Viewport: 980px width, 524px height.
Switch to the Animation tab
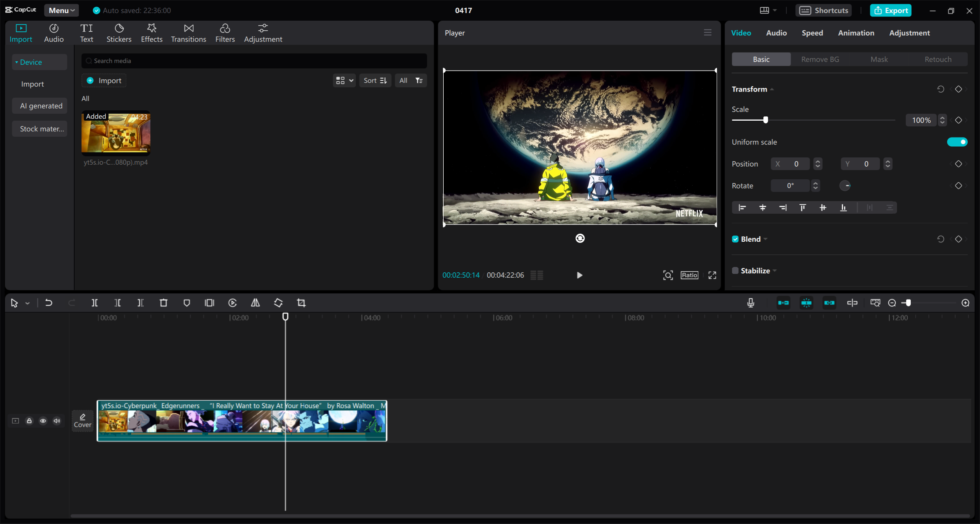tap(856, 33)
